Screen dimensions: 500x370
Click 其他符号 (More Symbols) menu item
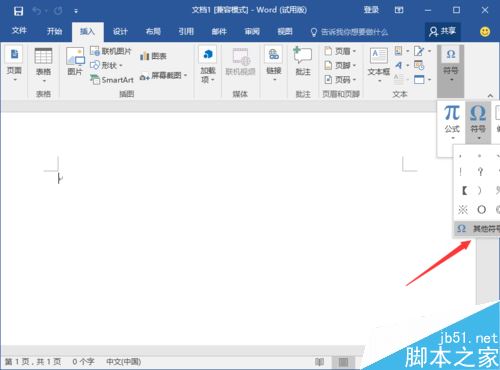pyautogui.click(x=477, y=229)
